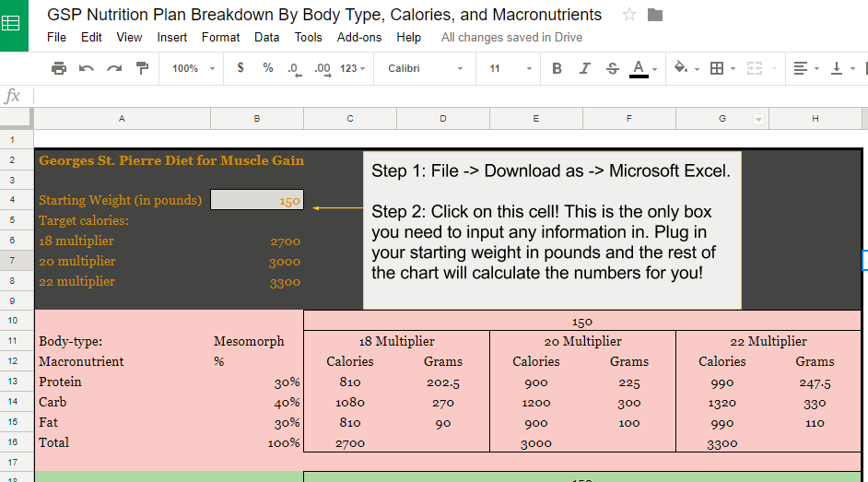Click the merge cells icon
The width and height of the screenshot is (868, 482).
tap(755, 68)
